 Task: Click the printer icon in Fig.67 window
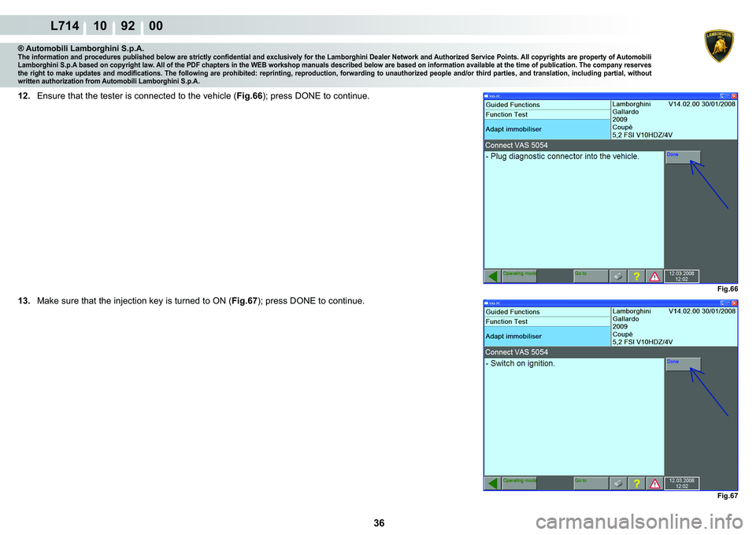618,483
